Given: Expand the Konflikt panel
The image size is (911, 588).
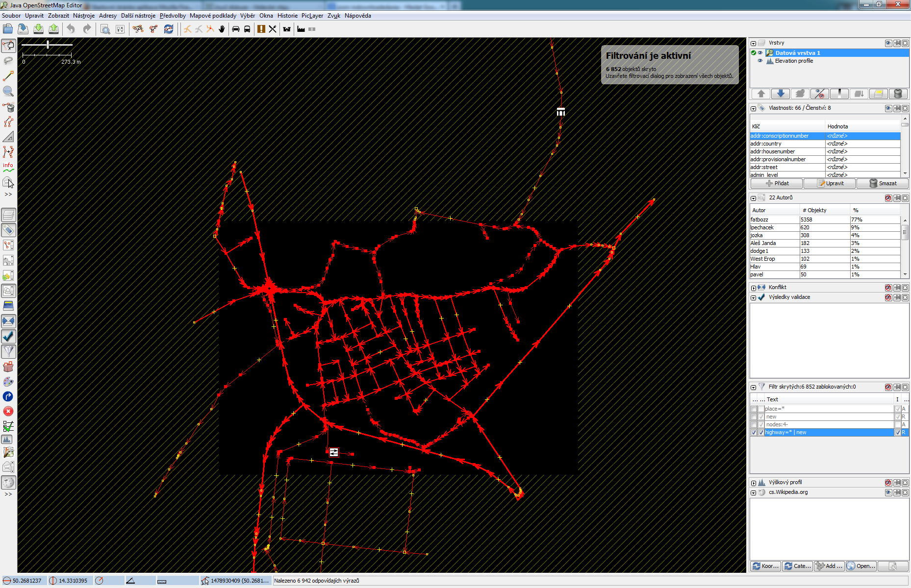Looking at the screenshot, I should (754, 288).
